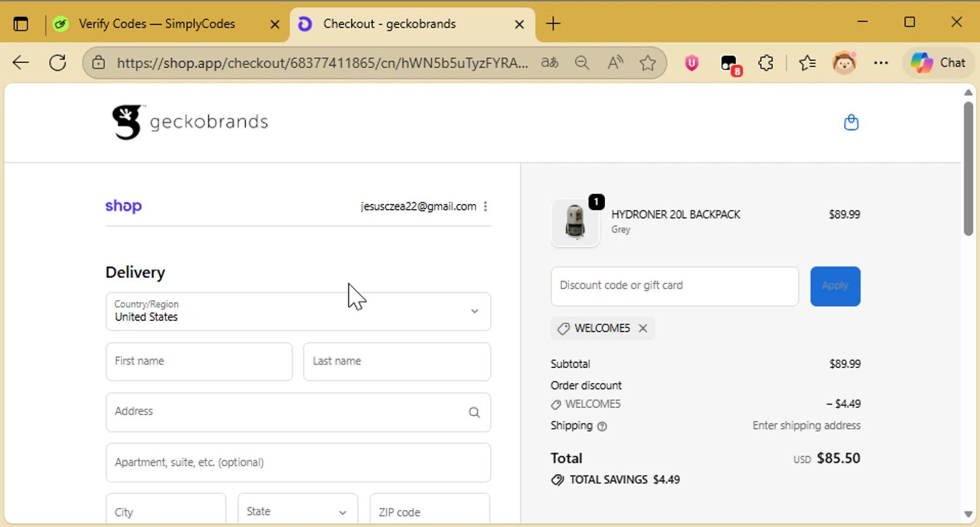Viewport: 980px width, 527px height.
Task: Click the HYDRONER 20L BACKPACK title
Action: click(x=676, y=214)
